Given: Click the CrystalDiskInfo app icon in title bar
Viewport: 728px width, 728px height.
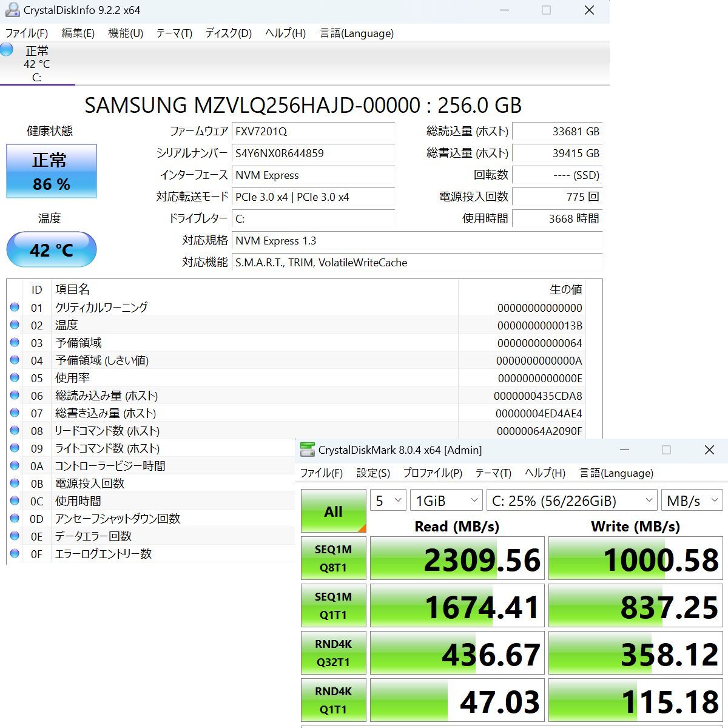Looking at the screenshot, I should pos(12,10).
